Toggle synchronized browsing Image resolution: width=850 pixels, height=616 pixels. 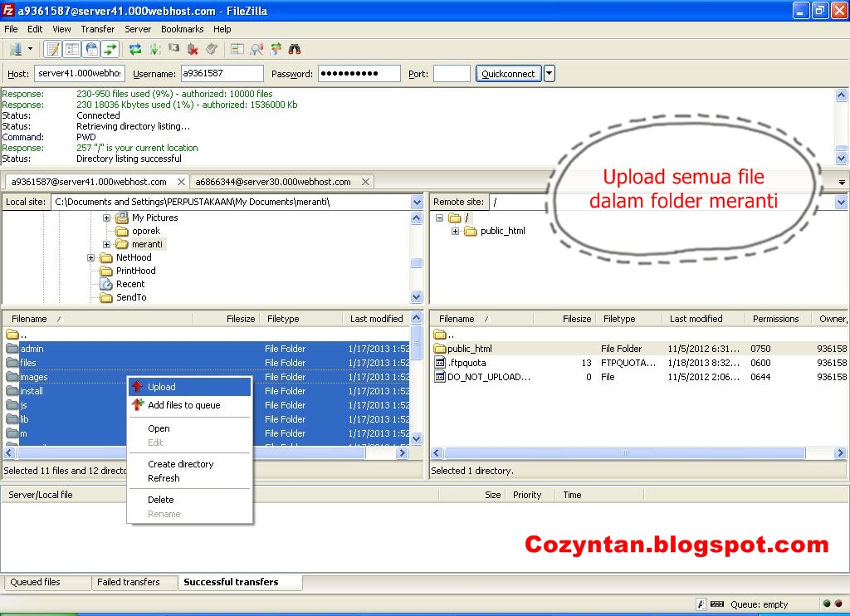coord(276,49)
